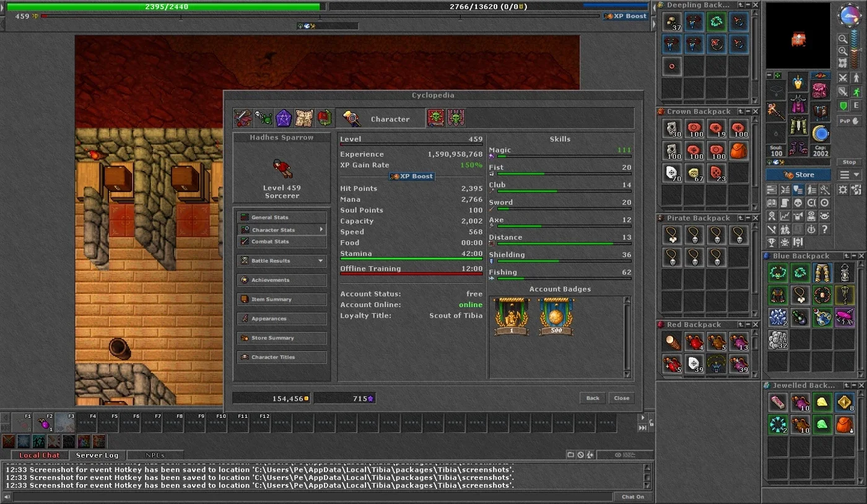Toggle stand-still standing figure mode

tap(857, 78)
